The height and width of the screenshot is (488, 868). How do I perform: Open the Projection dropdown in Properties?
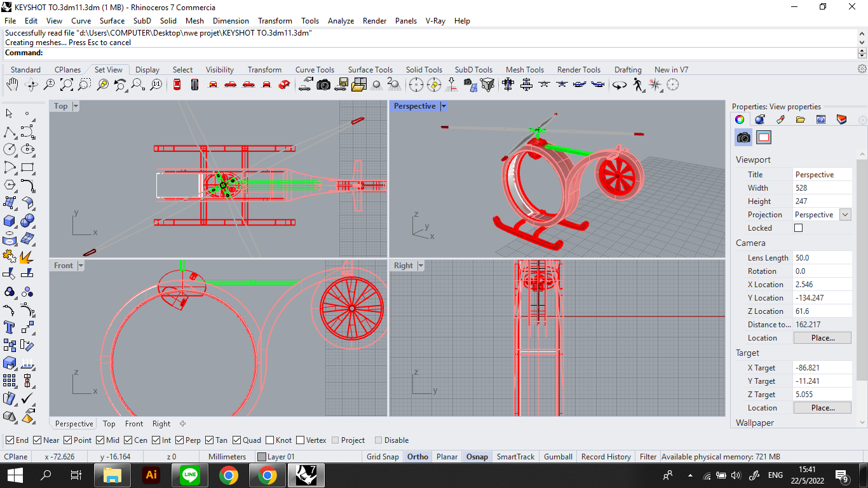[x=845, y=215]
